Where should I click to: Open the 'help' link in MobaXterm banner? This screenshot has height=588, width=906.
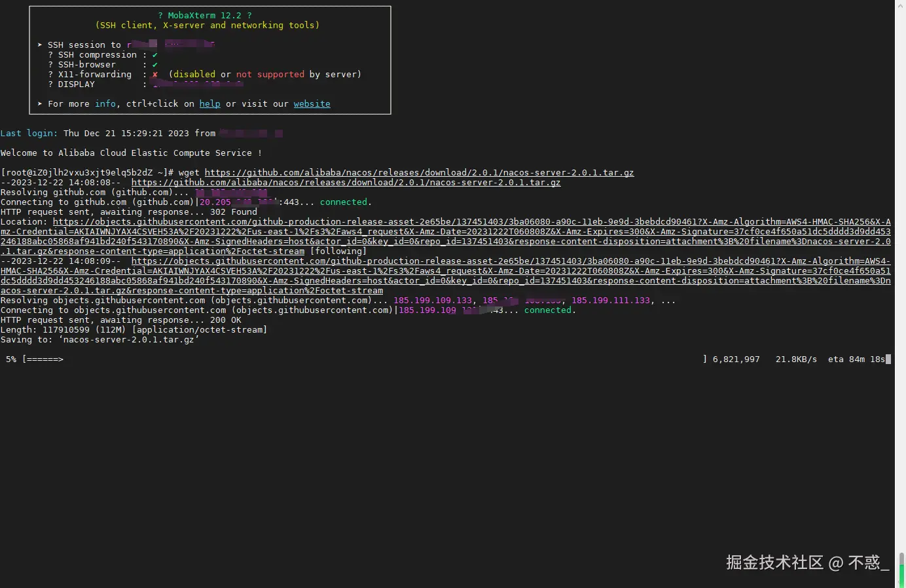pyautogui.click(x=209, y=103)
